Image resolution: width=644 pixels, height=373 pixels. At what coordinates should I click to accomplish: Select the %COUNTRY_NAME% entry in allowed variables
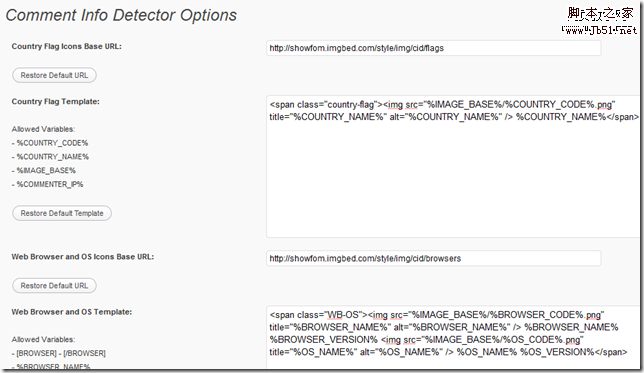(x=50, y=157)
